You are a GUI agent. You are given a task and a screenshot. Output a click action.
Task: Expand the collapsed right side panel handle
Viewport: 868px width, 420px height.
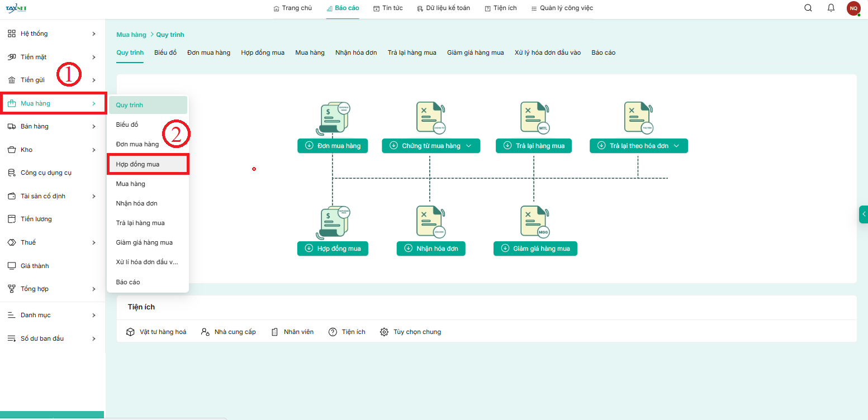pos(864,214)
